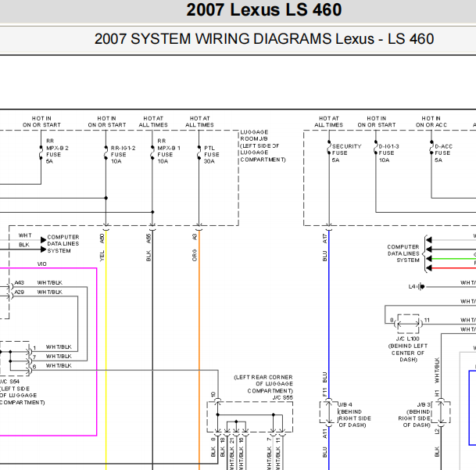
Task: Click the "D-ACC FUSE 5A" label
Action: pos(443,153)
